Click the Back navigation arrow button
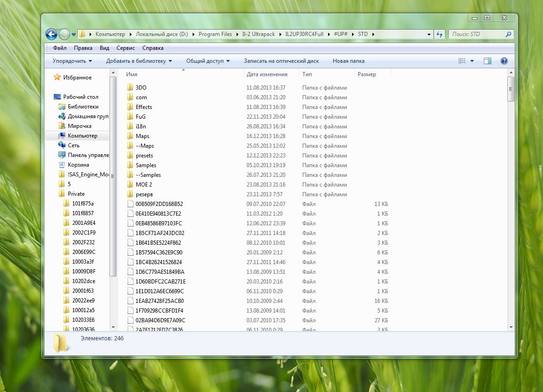The width and height of the screenshot is (543, 392). [51, 34]
